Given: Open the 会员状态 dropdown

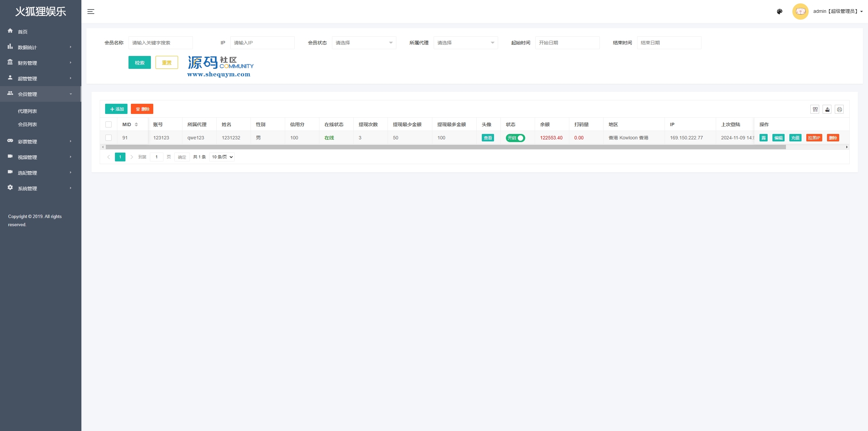Looking at the screenshot, I should tap(363, 43).
